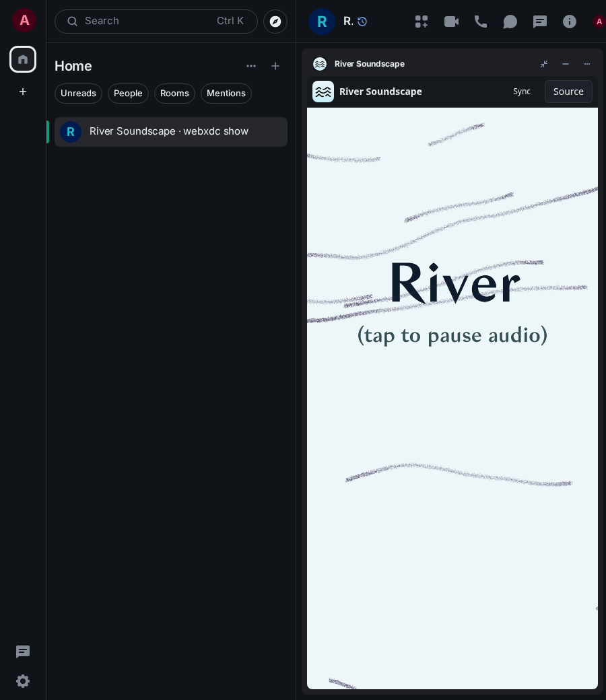Filter by Mentions
606x700 pixels.
[226, 94]
